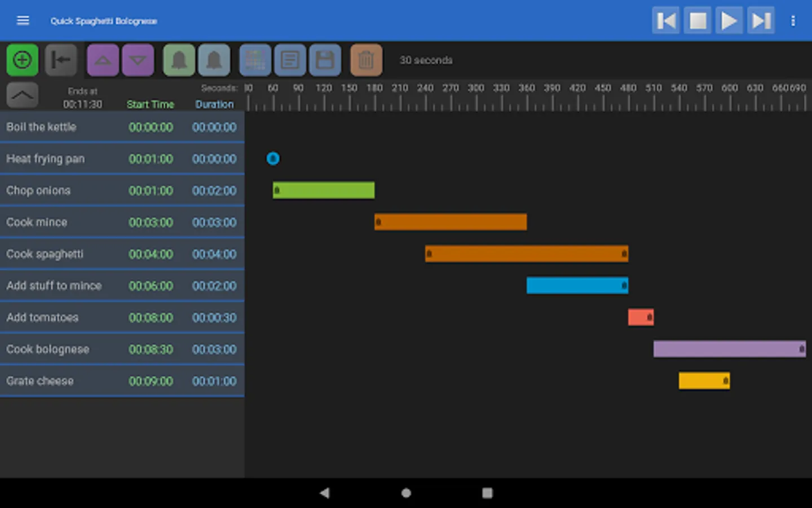Skip to start of timeline

click(x=666, y=21)
